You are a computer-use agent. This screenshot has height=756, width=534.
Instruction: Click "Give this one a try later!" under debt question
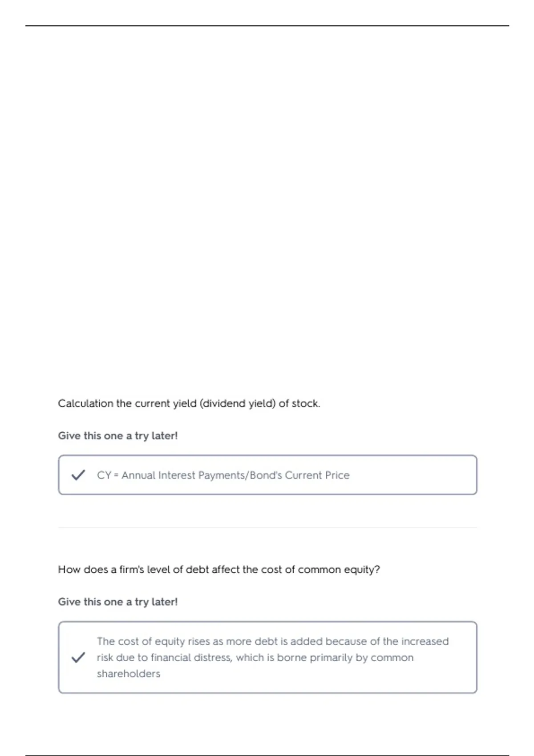(118, 602)
